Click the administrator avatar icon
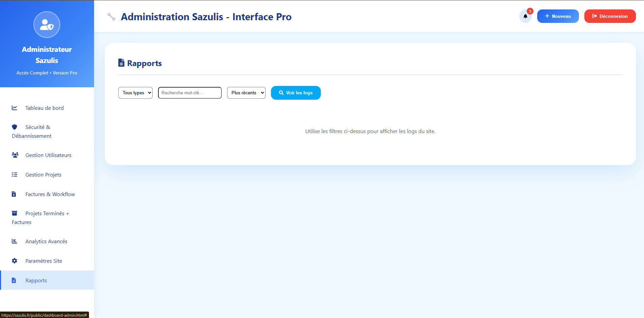 (x=47, y=25)
